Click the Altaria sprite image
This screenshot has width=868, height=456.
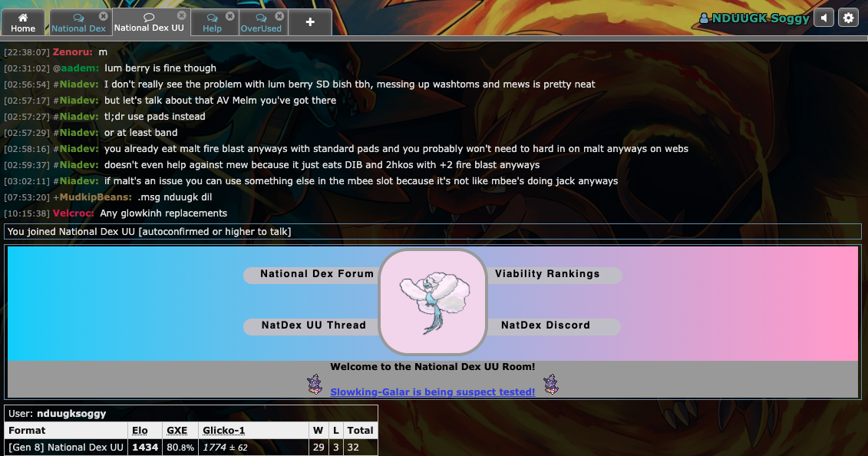pyautogui.click(x=434, y=302)
